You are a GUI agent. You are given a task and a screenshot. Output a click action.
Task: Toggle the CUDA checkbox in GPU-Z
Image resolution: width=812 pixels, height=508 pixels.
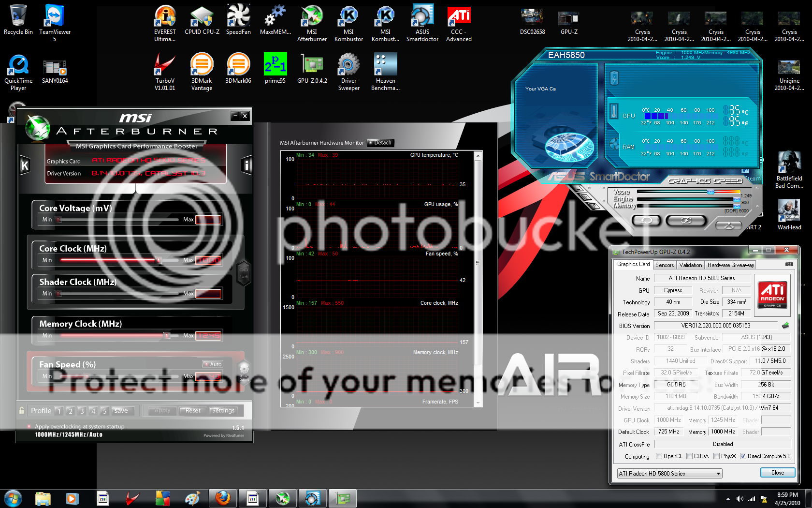click(689, 456)
